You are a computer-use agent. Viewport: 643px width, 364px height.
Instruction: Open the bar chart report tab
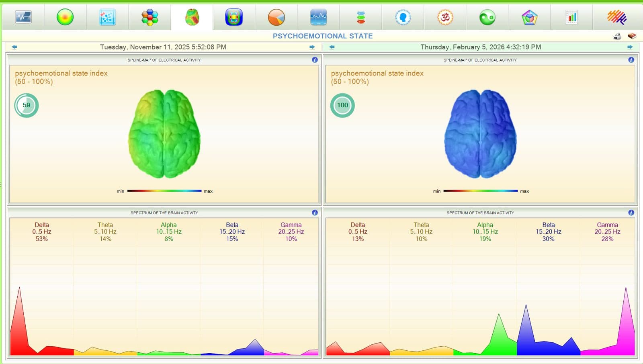point(571,17)
